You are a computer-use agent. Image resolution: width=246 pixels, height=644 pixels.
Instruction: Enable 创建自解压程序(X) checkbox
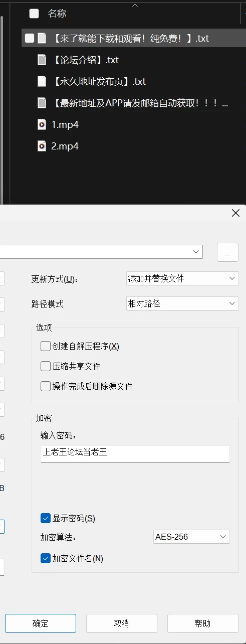pos(46,346)
